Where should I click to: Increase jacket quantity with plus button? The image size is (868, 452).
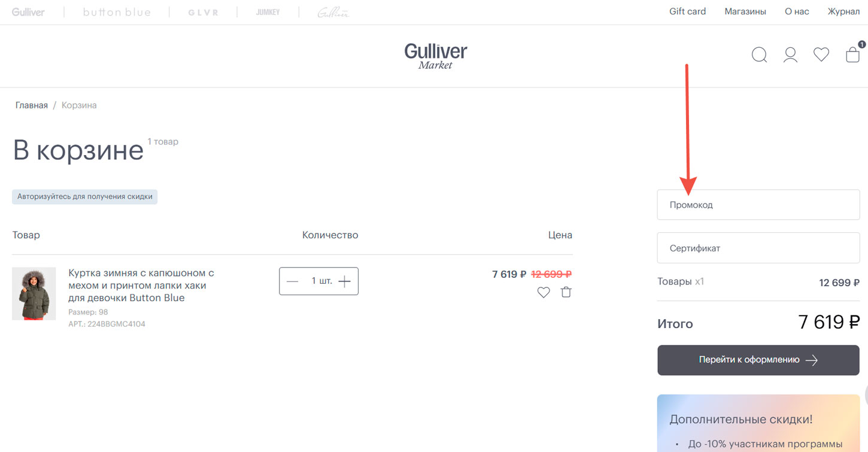[344, 281]
